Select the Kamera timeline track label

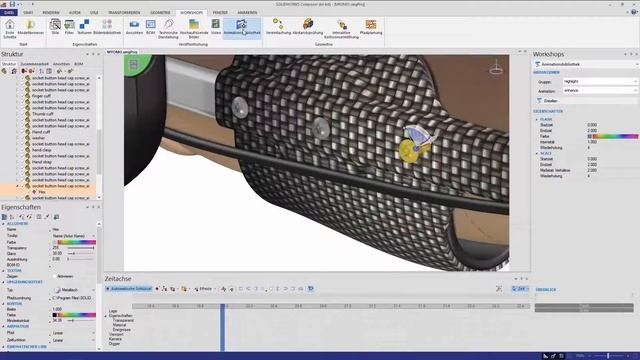point(115,339)
